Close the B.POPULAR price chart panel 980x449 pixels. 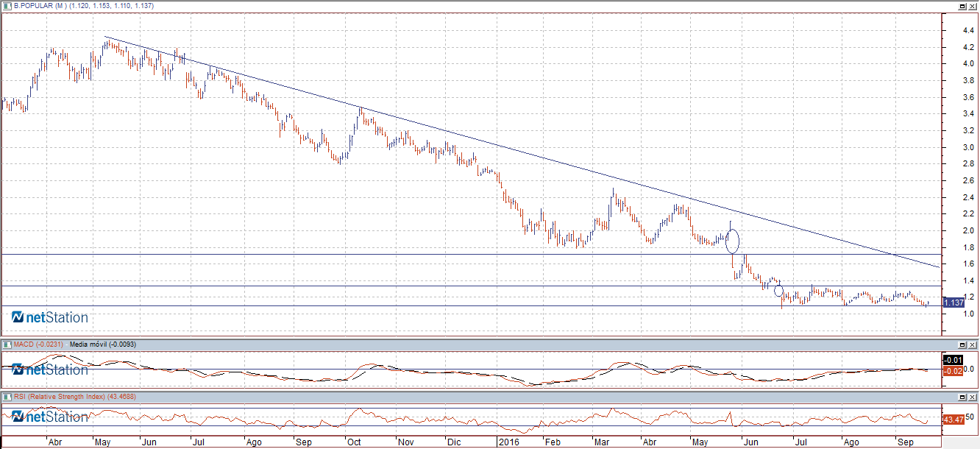coord(973,6)
